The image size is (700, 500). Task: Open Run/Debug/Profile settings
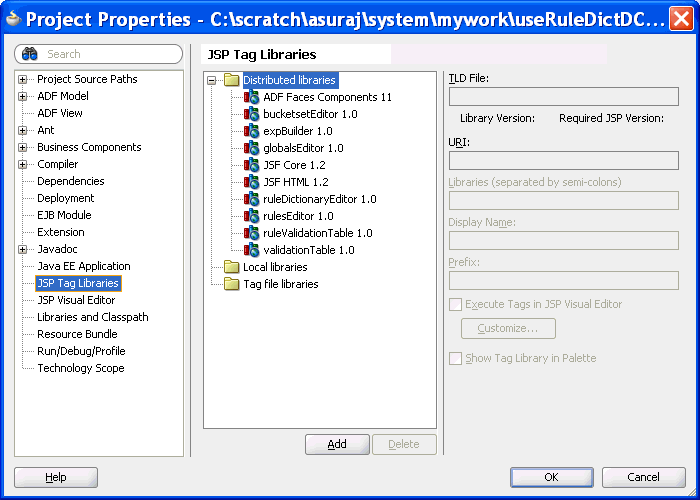(81, 351)
